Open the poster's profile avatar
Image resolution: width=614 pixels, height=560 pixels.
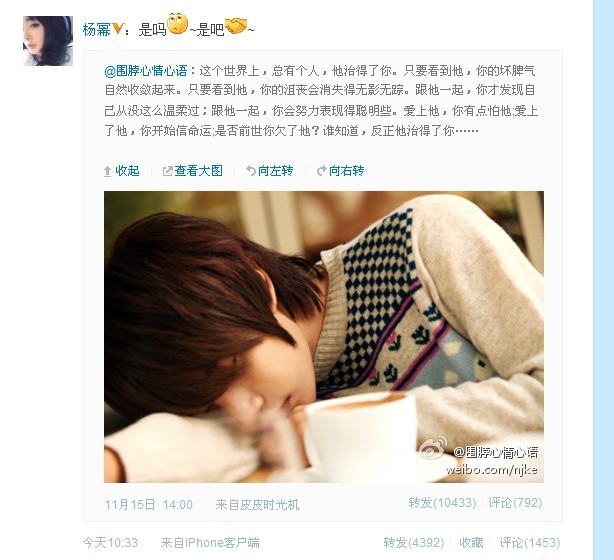pos(48,41)
